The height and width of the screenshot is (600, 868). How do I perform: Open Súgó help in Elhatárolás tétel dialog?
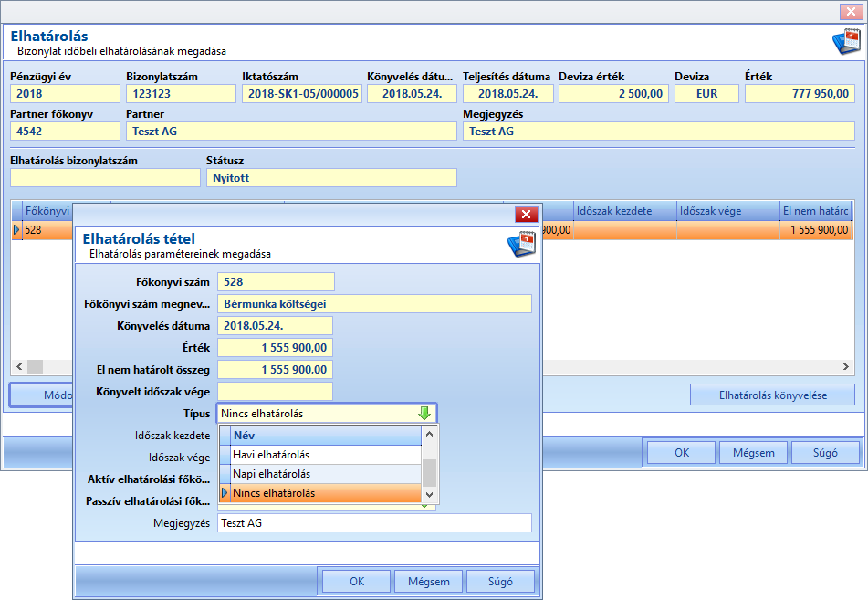point(500,582)
